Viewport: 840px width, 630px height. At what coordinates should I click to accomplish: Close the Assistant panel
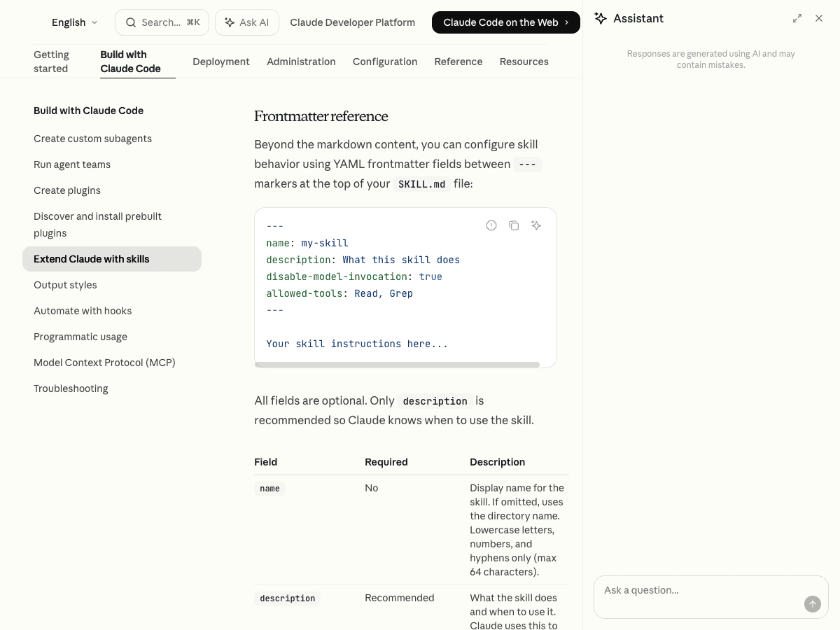(819, 18)
